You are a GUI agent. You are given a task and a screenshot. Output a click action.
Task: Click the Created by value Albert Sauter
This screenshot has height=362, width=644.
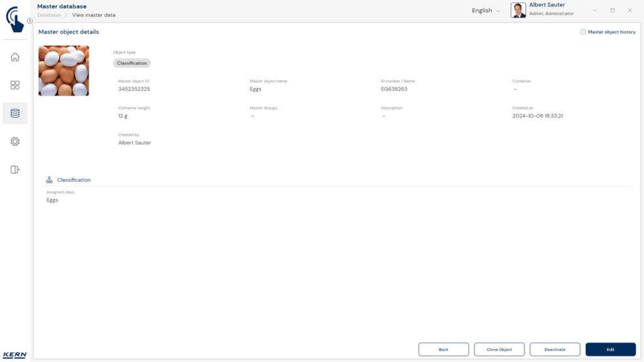click(135, 143)
